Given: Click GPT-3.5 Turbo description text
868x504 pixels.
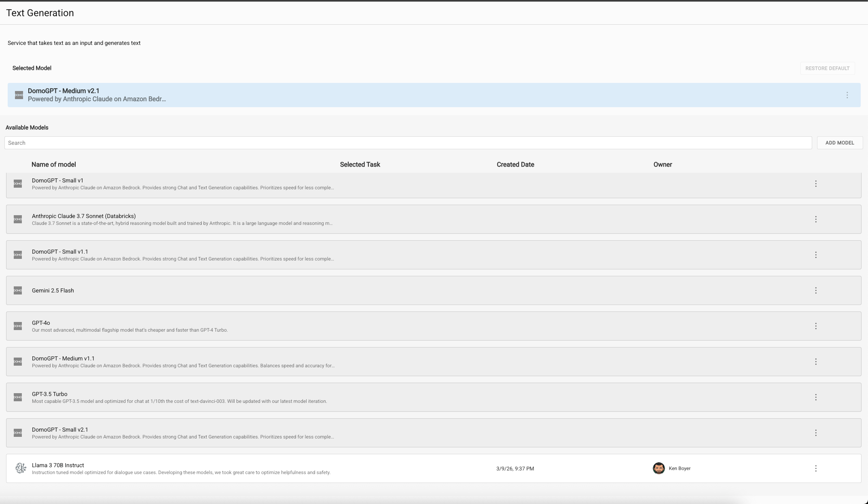Looking at the screenshot, I should [x=180, y=401].
